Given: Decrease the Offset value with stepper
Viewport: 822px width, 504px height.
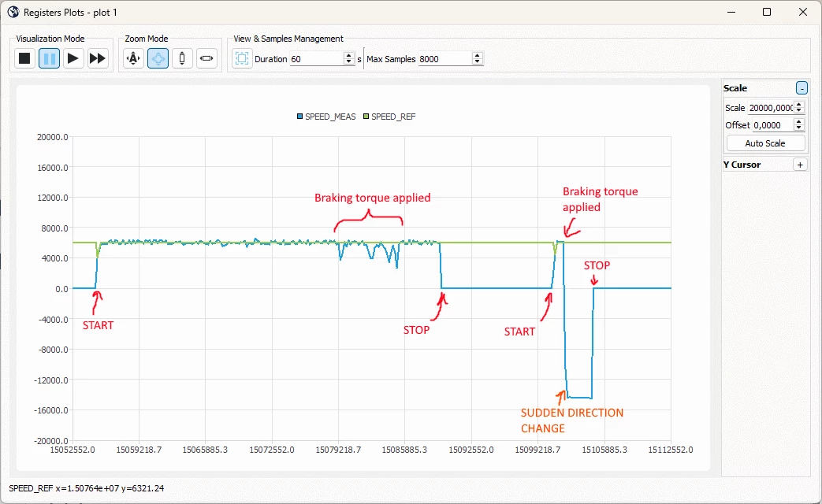Looking at the screenshot, I should (799, 128).
